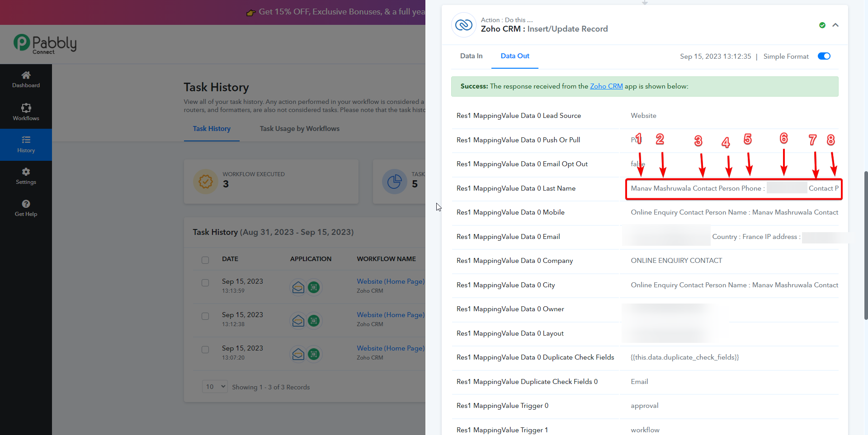Viewport: 868px width, 435px height.
Task: Click the Get Help question mark icon
Action: [26, 204]
